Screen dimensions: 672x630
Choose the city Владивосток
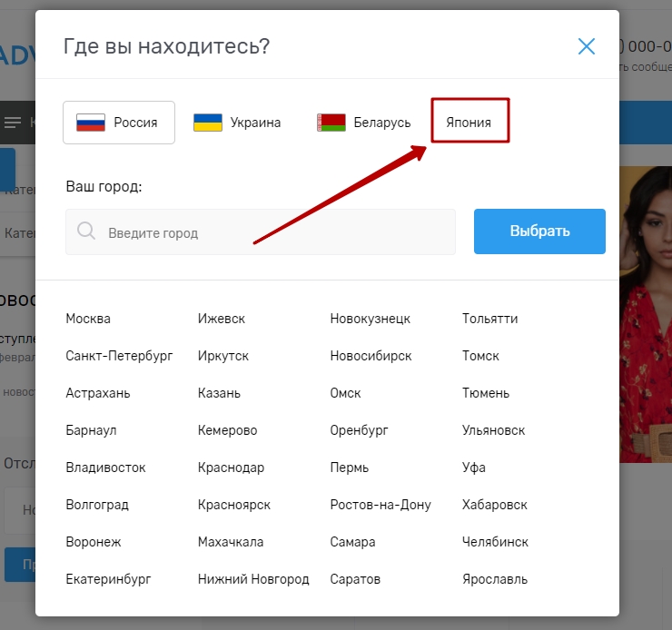(105, 468)
